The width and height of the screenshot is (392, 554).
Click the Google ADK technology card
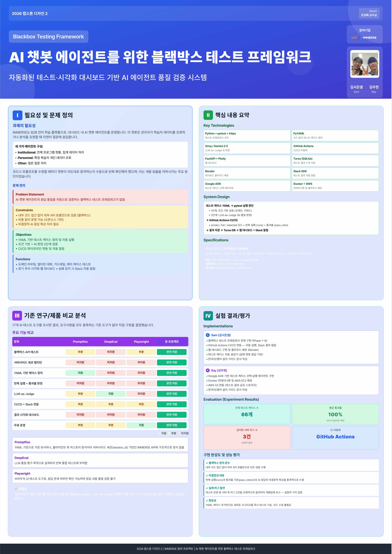click(x=247, y=186)
